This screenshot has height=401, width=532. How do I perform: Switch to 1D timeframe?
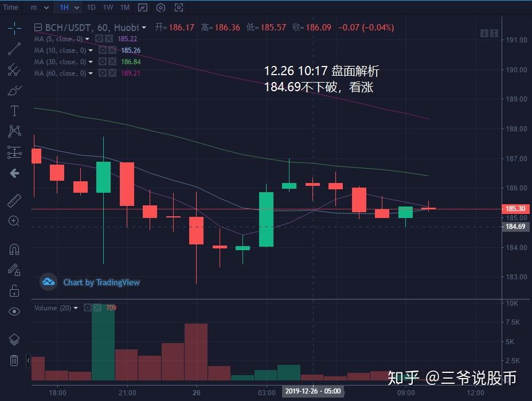click(91, 7)
